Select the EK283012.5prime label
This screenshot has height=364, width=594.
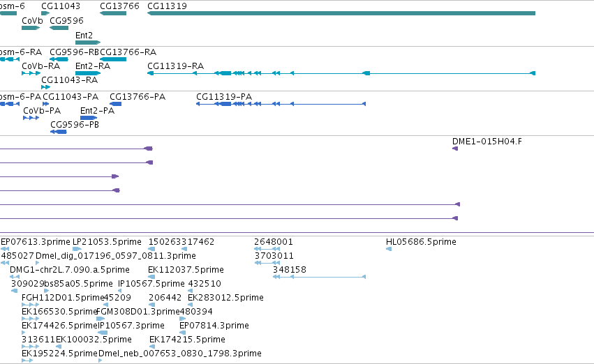click(x=225, y=298)
